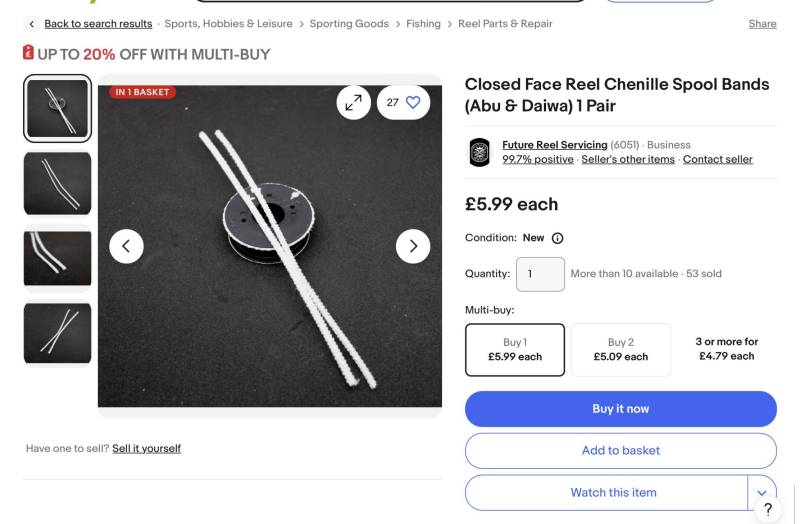Screen dimensions: 800x524
Task: Click the help question mark button
Action: pos(768,509)
